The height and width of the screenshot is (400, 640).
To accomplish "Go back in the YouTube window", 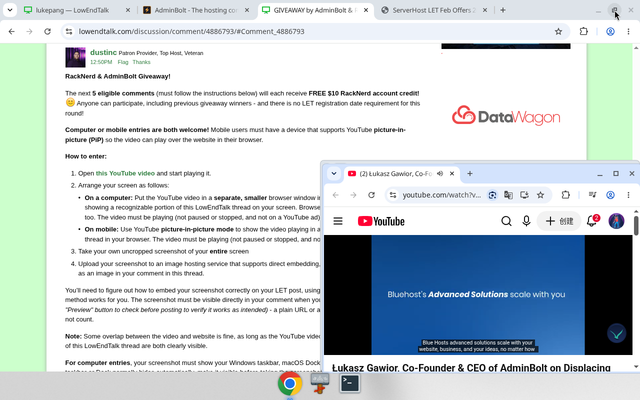I will 336,195.
